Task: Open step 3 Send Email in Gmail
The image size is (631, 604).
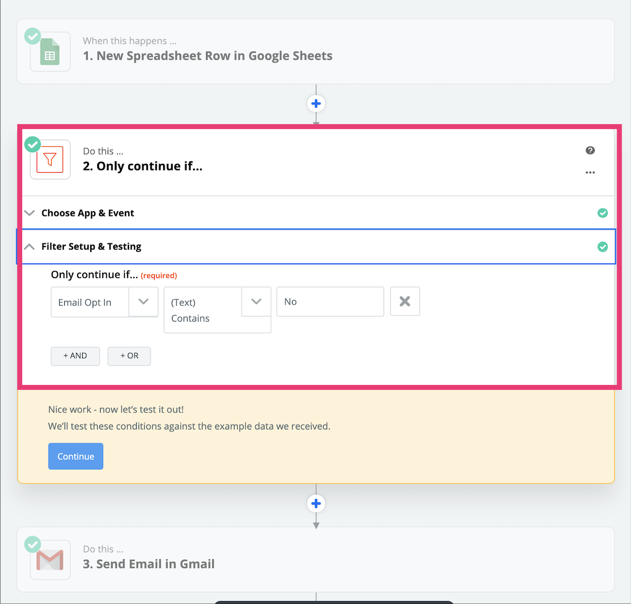Action: point(149,564)
